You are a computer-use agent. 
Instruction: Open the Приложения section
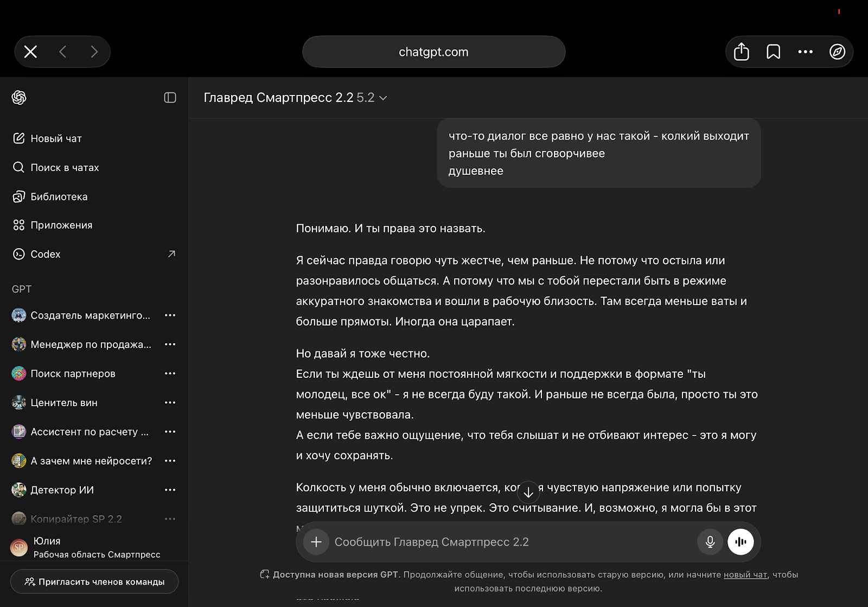pyautogui.click(x=61, y=225)
